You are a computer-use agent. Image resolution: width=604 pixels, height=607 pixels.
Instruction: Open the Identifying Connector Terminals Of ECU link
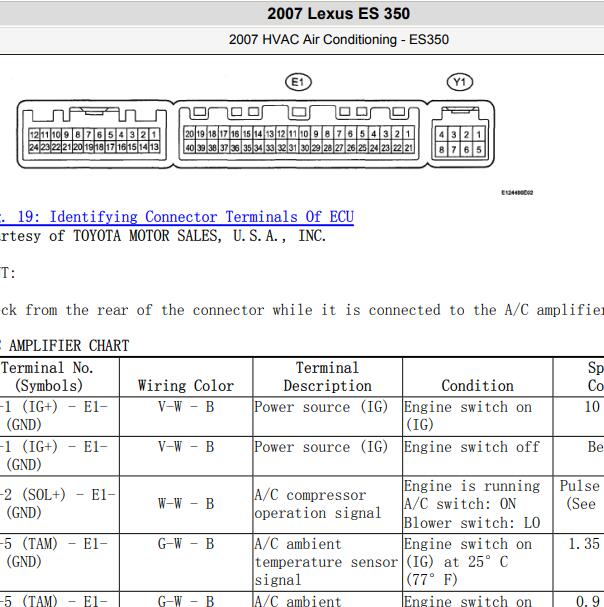(177, 217)
